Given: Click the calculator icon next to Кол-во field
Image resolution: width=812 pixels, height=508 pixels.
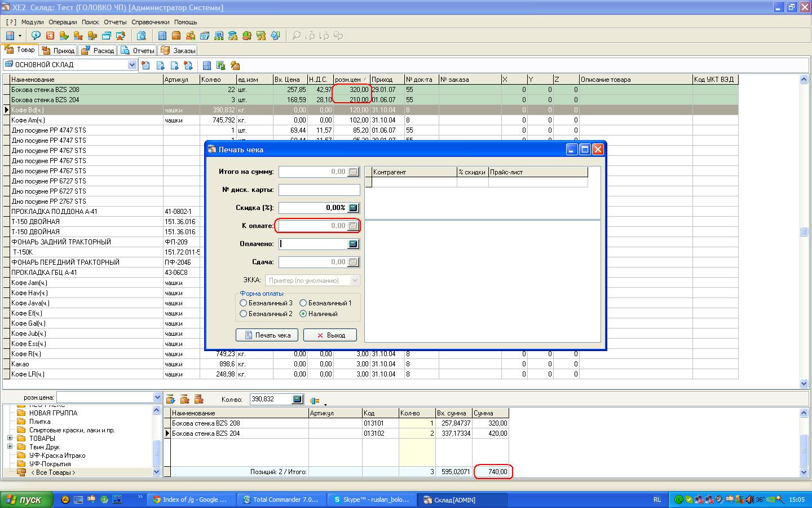Looking at the screenshot, I should tap(297, 399).
